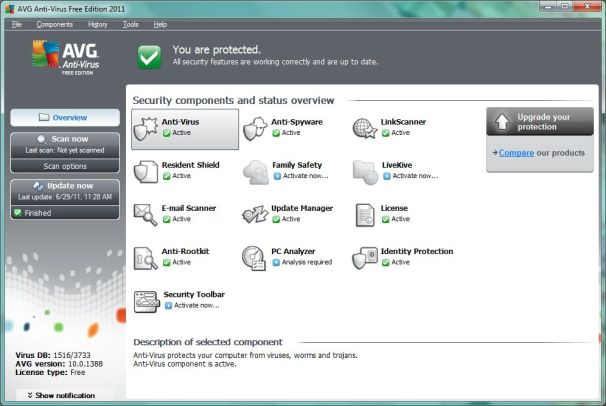Open the PC Analyzer gauge icon
The width and height of the screenshot is (606, 406).
[x=254, y=258]
